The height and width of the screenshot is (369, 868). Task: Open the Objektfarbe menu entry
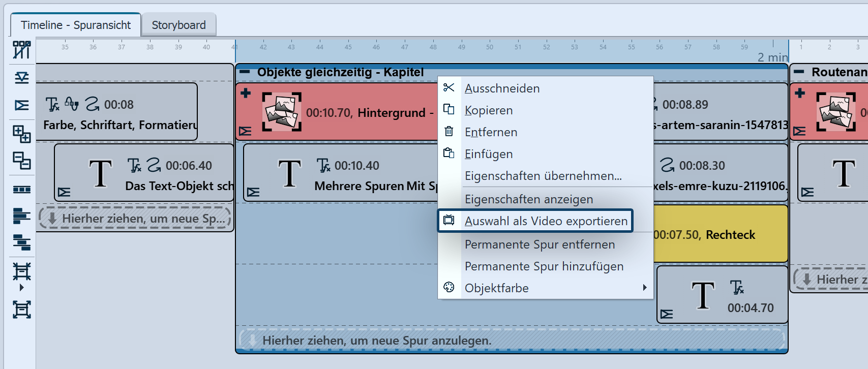tap(546, 288)
